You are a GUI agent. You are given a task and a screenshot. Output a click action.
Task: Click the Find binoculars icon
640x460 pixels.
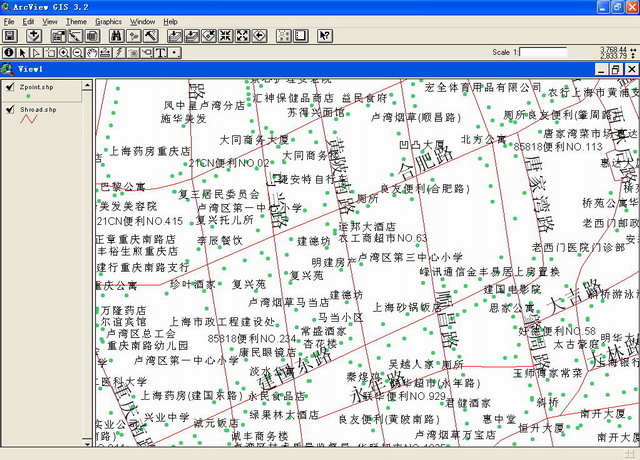(117, 36)
